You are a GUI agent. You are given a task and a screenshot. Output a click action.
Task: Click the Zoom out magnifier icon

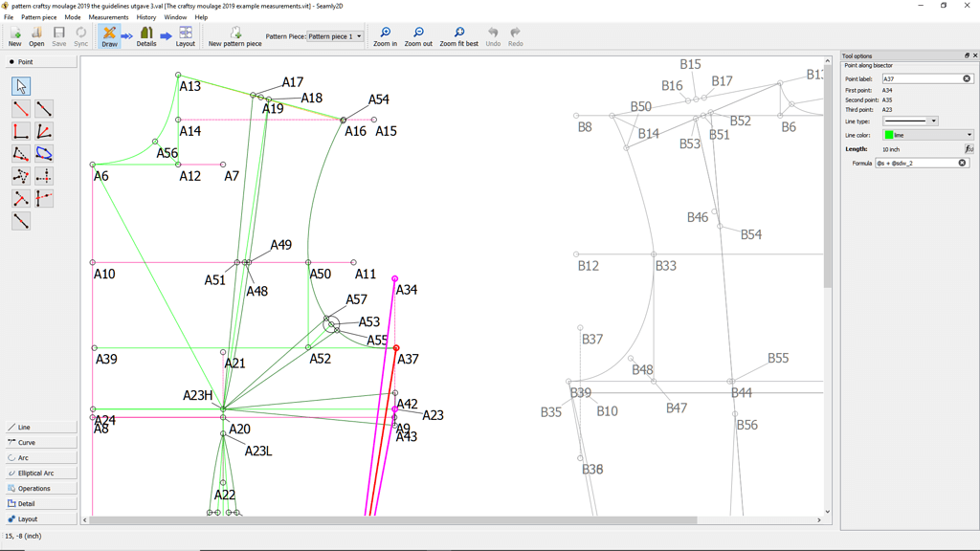418,33
